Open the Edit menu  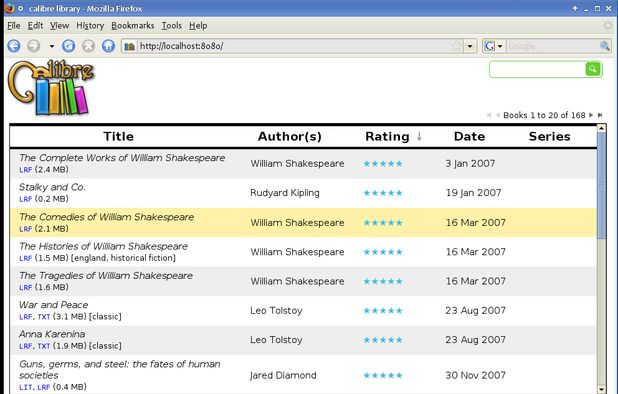[35, 26]
